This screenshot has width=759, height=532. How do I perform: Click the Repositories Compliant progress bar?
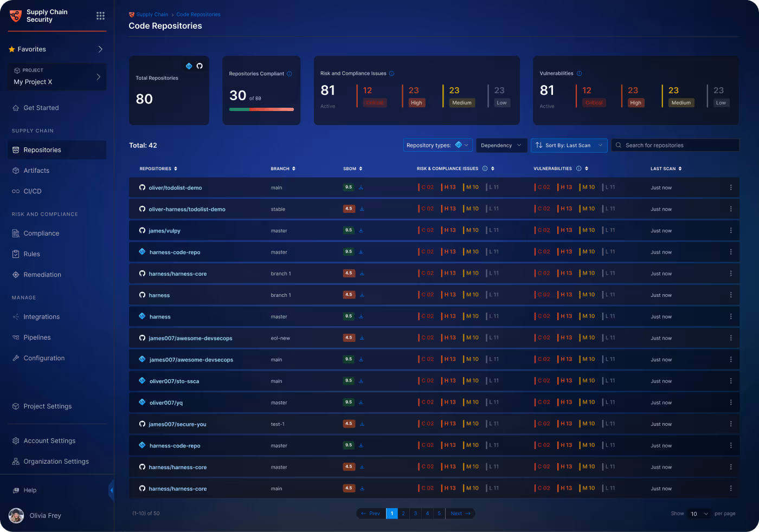pyautogui.click(x=261, y=109)
